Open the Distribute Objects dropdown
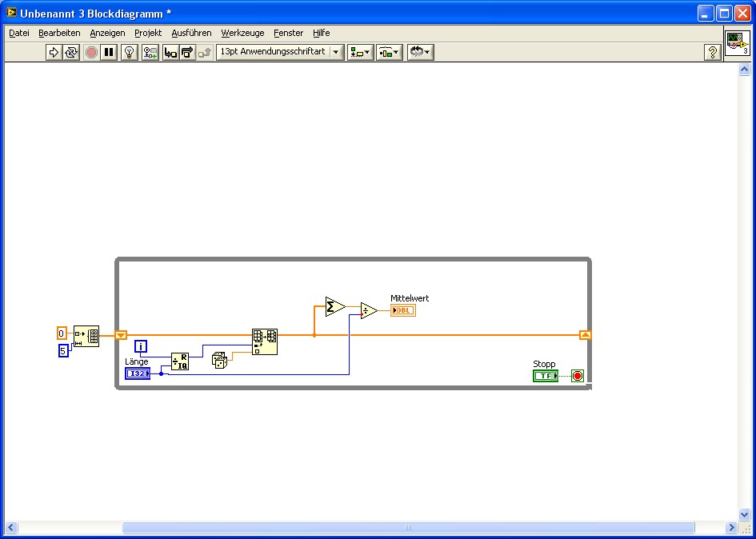Viewport: 756px width, 539px height. pos(390,52)
